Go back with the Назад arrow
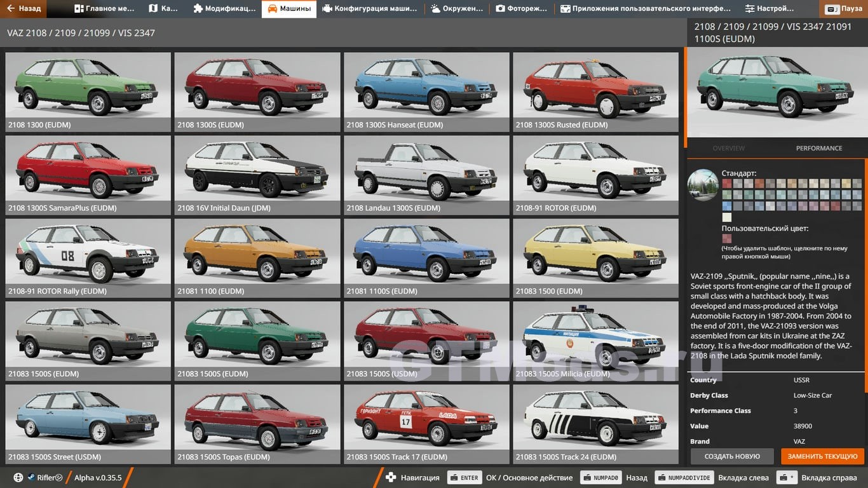 [24, 9]
